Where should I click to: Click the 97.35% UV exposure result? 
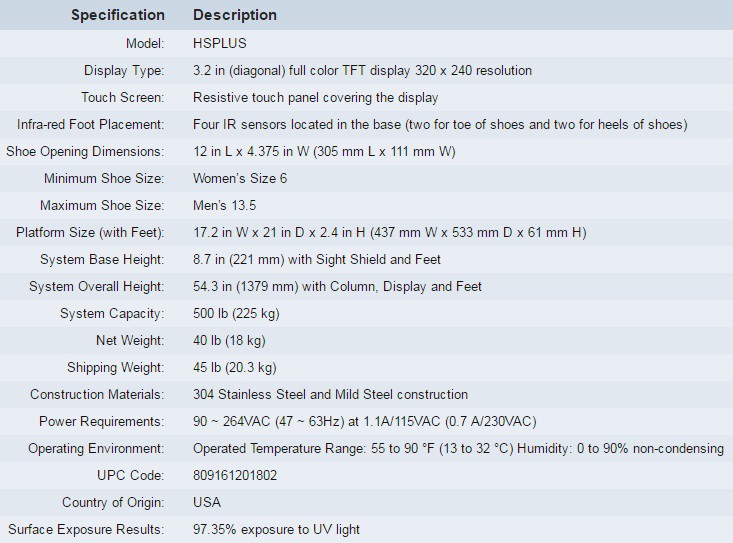[276, 529]
